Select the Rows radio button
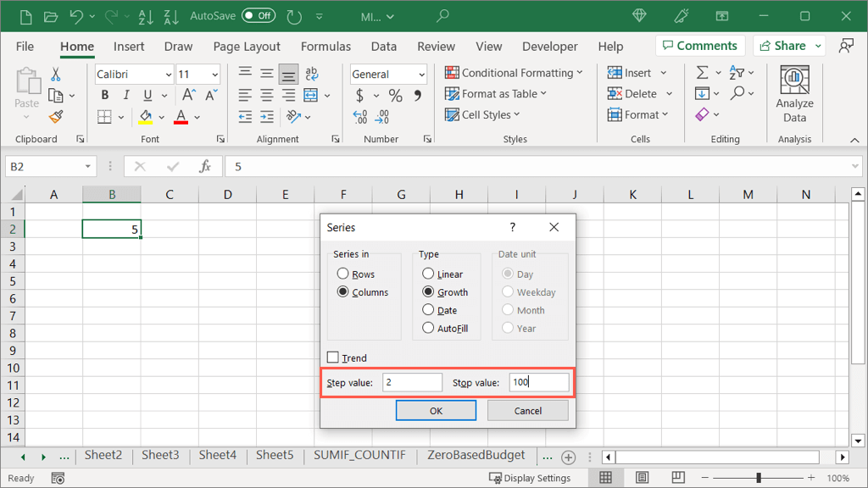This screenshot has width=868, height=488. click(x=343, y=274)
